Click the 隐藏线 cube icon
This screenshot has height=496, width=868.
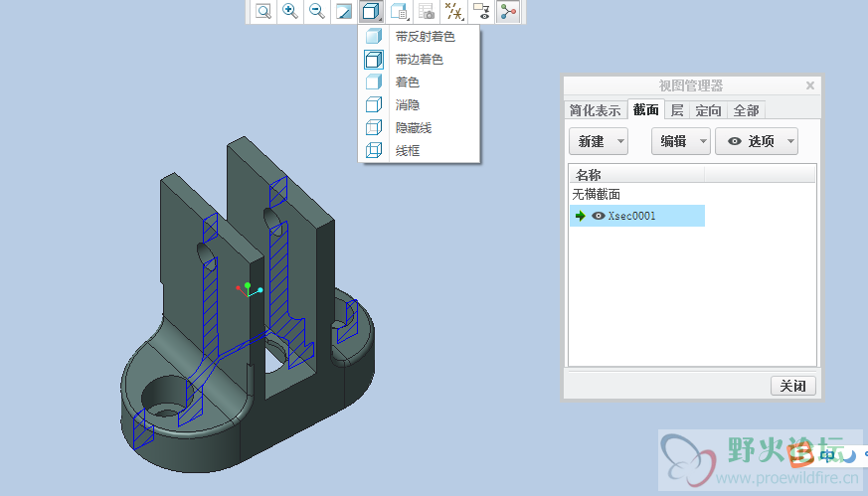374,128
